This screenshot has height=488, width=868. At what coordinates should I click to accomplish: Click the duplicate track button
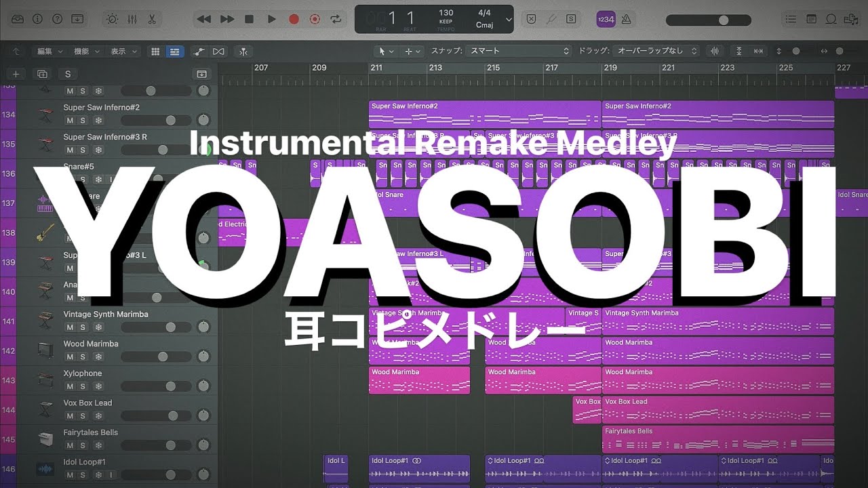pos(42,74)
